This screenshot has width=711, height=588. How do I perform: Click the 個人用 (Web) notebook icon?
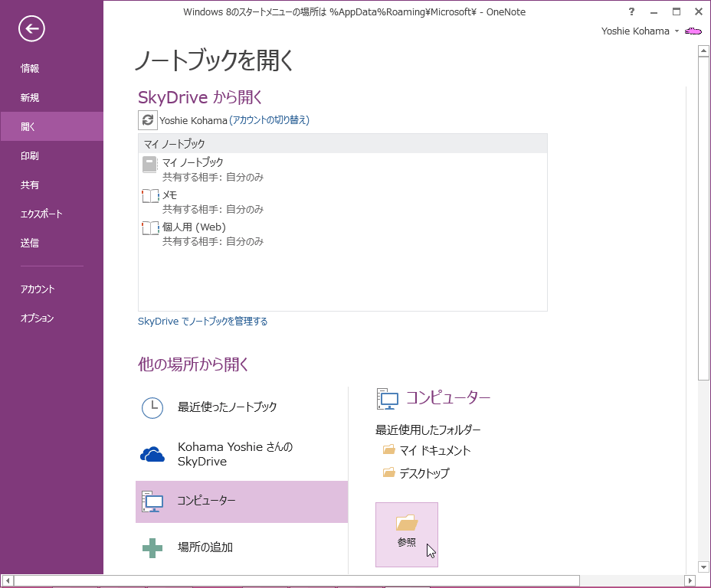click(150, 228)
